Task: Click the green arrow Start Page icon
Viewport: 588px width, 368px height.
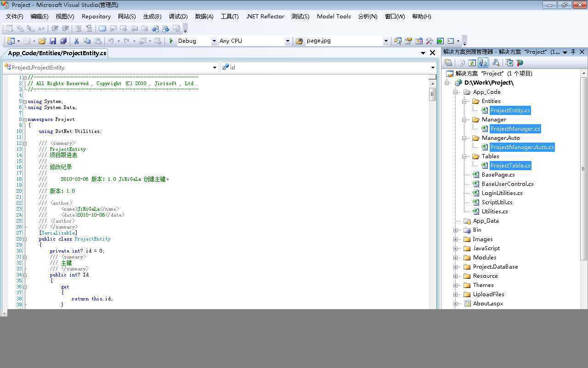Action: click(440, 41)
